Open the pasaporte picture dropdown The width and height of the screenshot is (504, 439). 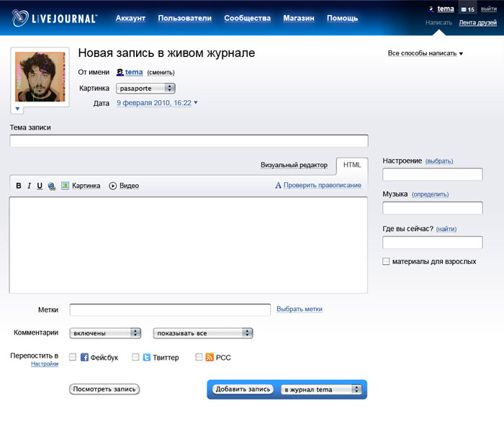pyautogui.click(x=146, y=88)
